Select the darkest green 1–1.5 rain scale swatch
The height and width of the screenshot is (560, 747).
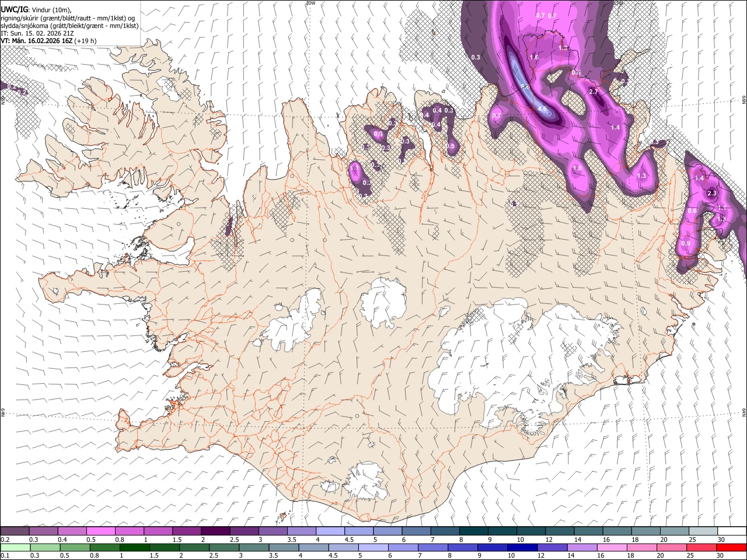click(x=134, y=547)
